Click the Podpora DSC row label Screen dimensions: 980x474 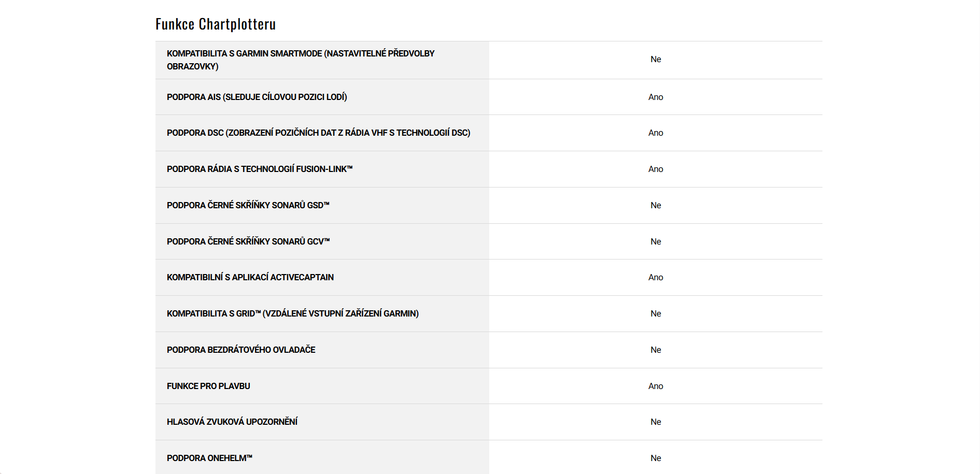pos(318,133)
